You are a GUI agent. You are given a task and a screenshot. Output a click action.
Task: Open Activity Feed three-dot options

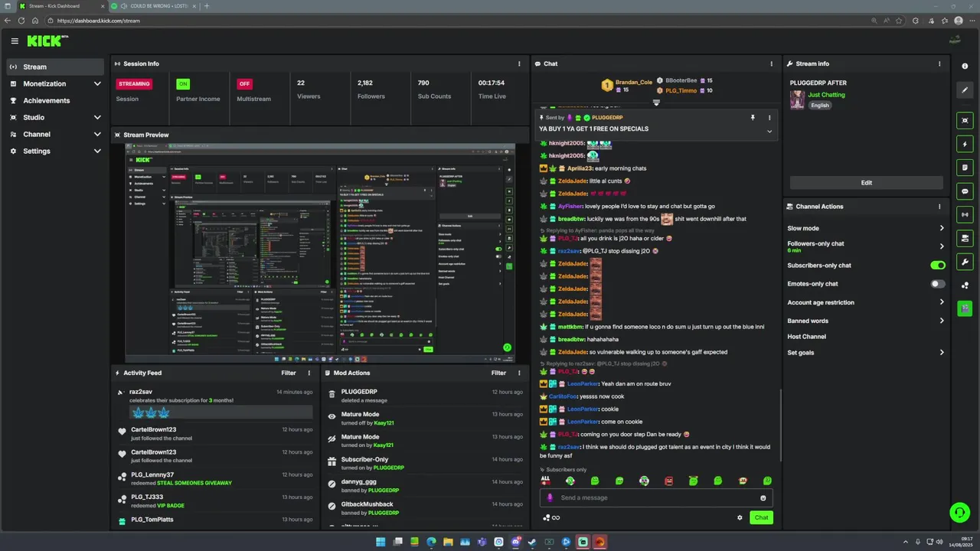tap(309, 373)
